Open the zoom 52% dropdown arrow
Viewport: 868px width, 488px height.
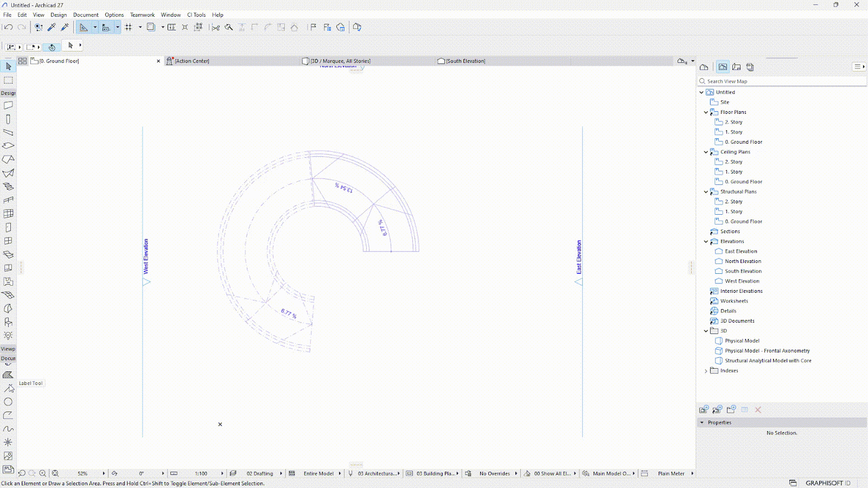point(104,473)
